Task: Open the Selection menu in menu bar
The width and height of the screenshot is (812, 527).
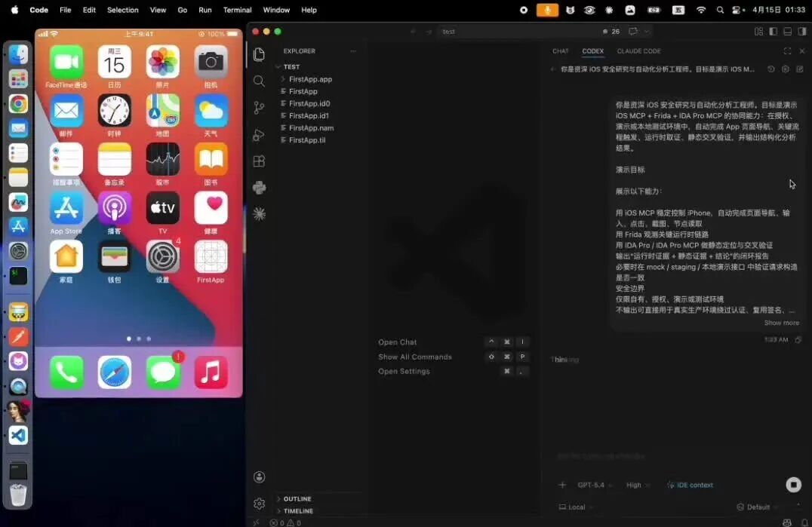Action: (x=123, y=10)
